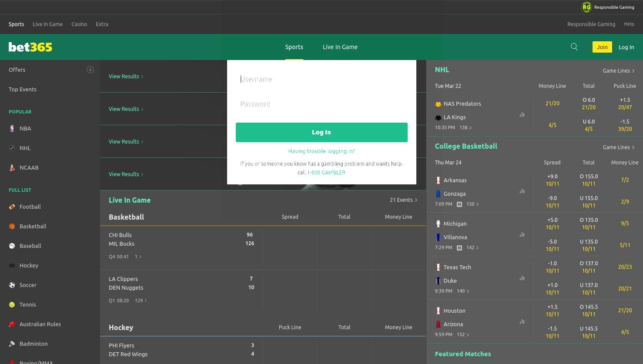Viewport: 643px width, 364px height.
Task: Expand 138 markets for Predators vs Kings
Action: tap(466, 127)
